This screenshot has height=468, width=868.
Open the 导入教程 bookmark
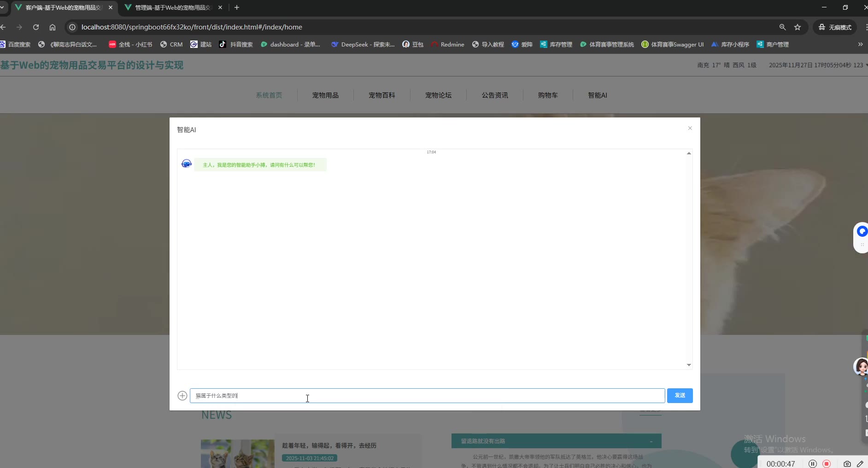pos(488,44)
